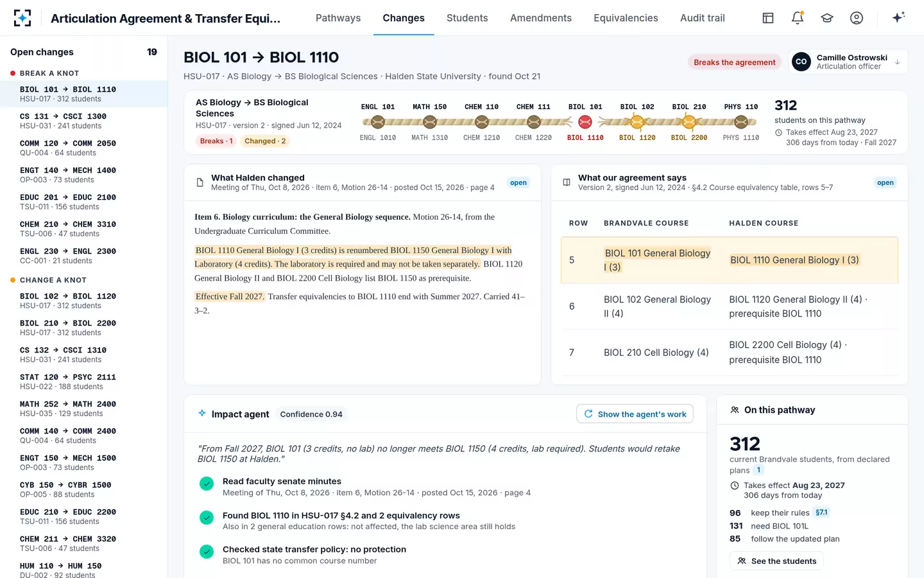Click open tag on What our agreement says
Viewport: 924px width, 578px height.
tap(886, 183)
